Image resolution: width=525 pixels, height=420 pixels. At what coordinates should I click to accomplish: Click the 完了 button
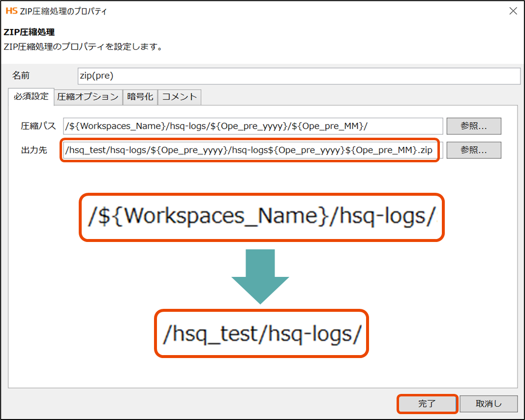click(427, 404)
